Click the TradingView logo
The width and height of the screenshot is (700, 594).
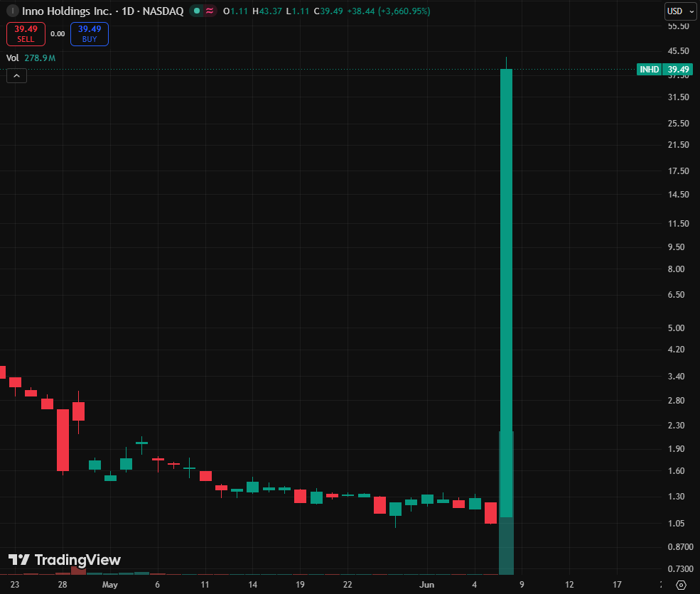65,560
